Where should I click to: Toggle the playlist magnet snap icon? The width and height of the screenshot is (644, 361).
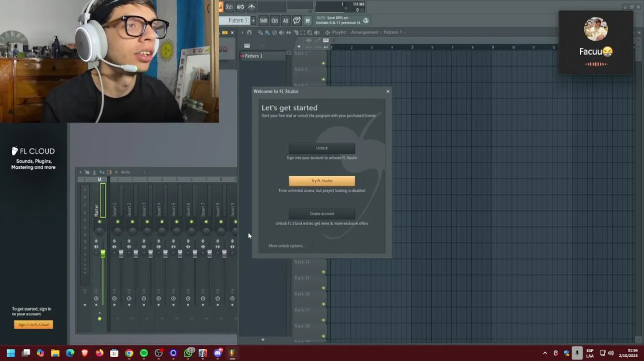pos(249,32)
